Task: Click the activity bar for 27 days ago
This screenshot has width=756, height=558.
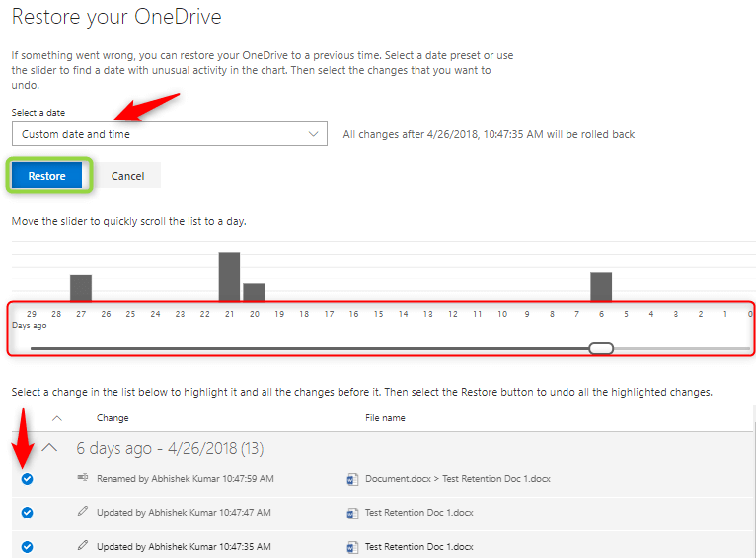Action: [x=81, y=288]
